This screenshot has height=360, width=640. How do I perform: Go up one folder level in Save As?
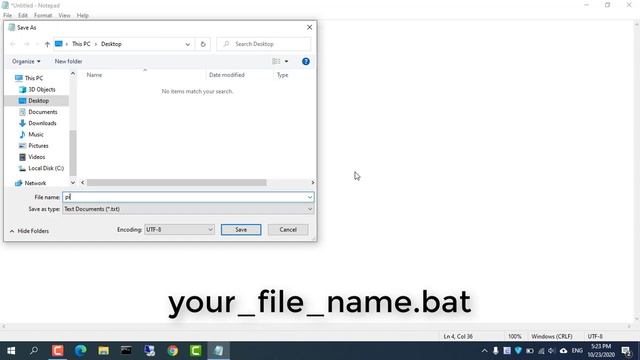click(x=47, y=44)
